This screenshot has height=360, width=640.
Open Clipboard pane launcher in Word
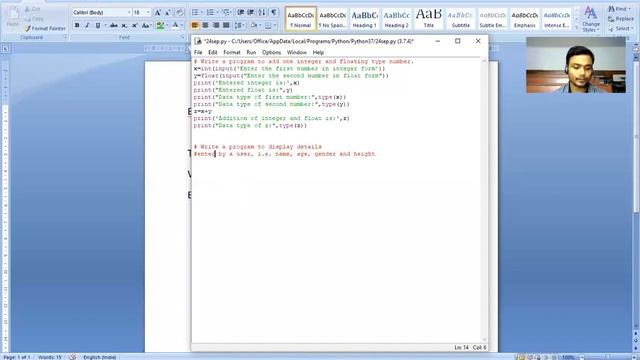65,37
